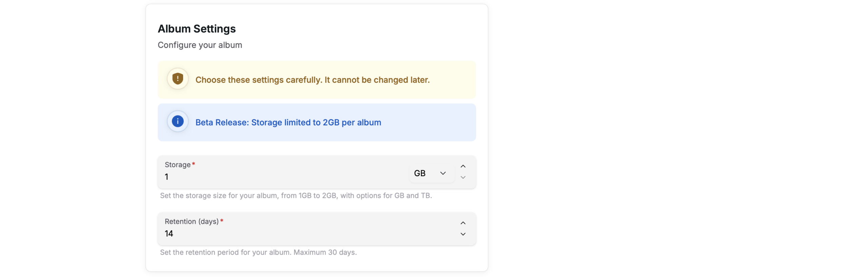The image size is (868, 277).
Task: Increase the Storage value with up arrow
Action: tap(463, 166)
